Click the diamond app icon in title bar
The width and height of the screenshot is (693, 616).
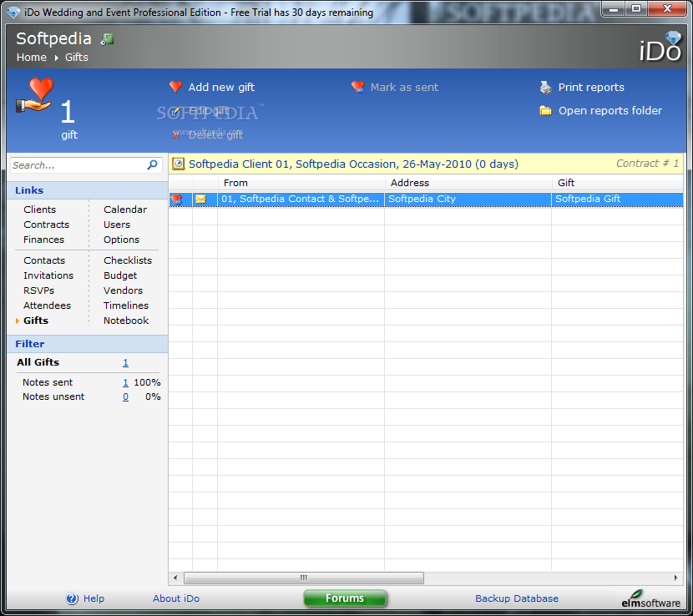(13, 12)
